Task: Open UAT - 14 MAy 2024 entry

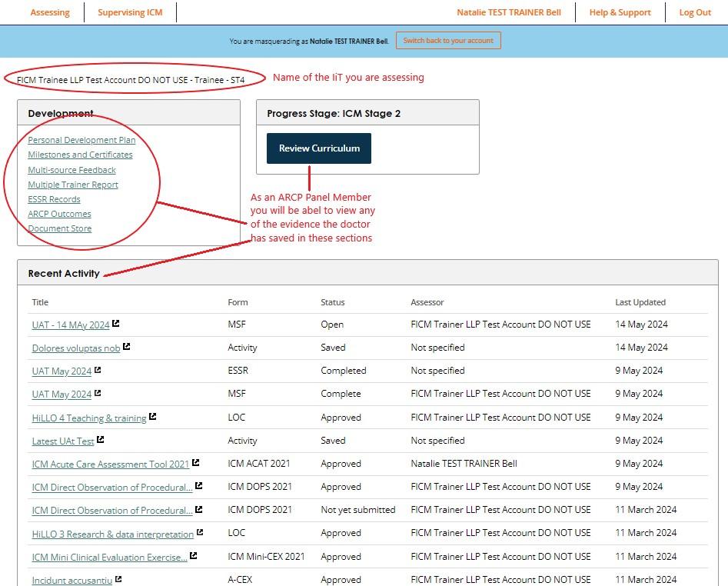Action: tap(71, 325)
